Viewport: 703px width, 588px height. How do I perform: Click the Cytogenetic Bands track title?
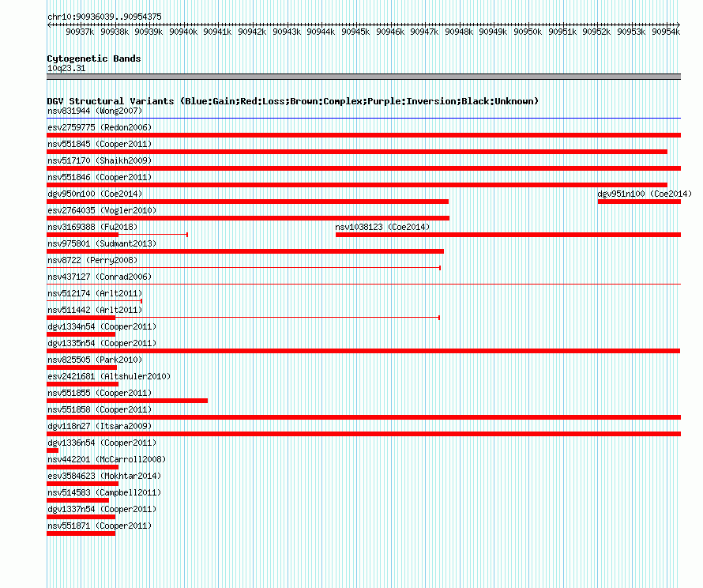(x=94, y=58)
